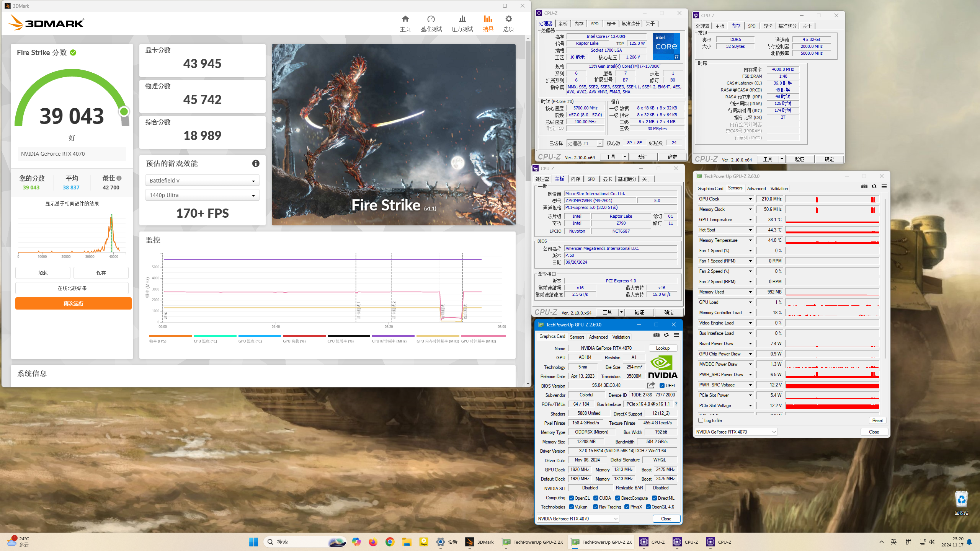980x551 pixels.
Task: Click orange 再次运行 run again button
Action: (73, 303)
